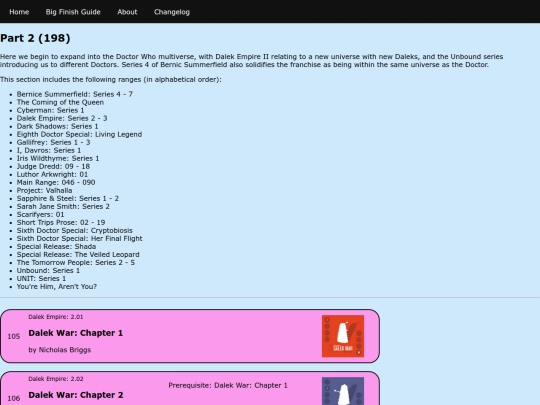Select 'The Coming of the Queen' entry
Image resolution: width=540 pixels, height=405 pixels.
tap(60, 102)
